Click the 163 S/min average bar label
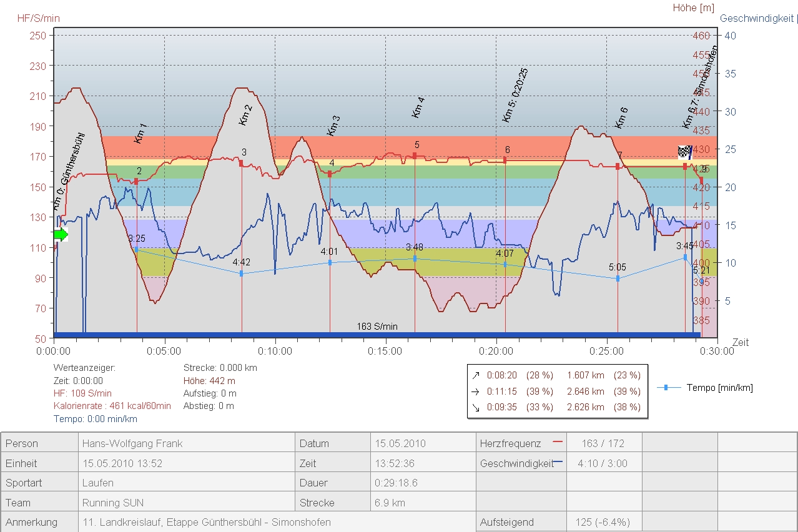798x532 pixels. point(377,327)
